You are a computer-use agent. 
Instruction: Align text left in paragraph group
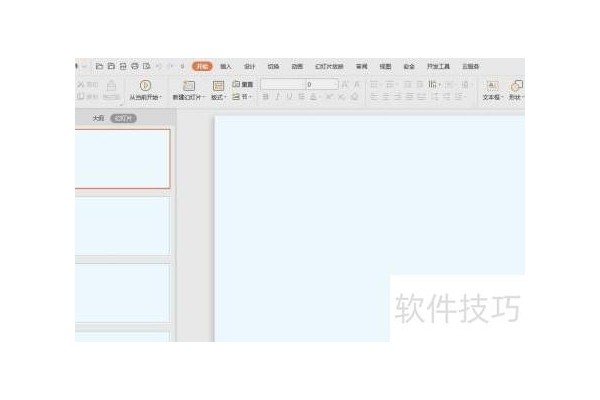[x=374, y=96]
